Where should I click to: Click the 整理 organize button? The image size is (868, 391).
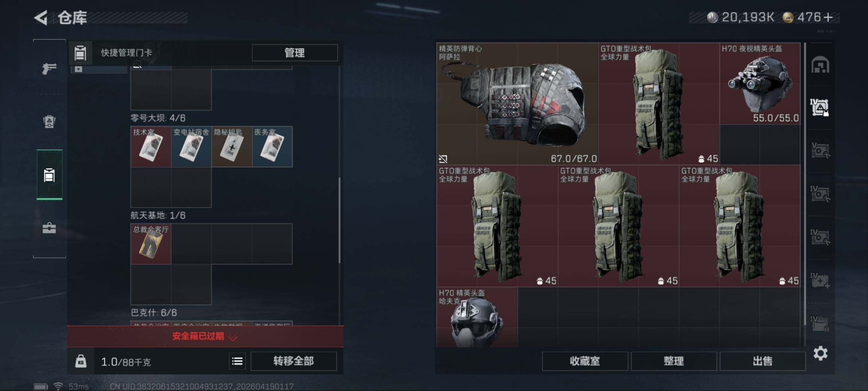[x=673, y=361]
